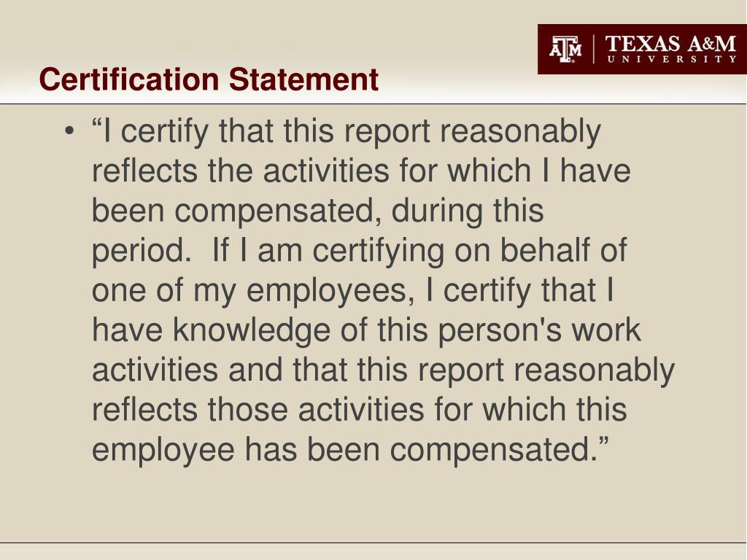Image resolution: width=747 pixels, height=560 pixels.
Task: Click the line "one of my employees, I certify that I"
Action: (x=353, y=290)
